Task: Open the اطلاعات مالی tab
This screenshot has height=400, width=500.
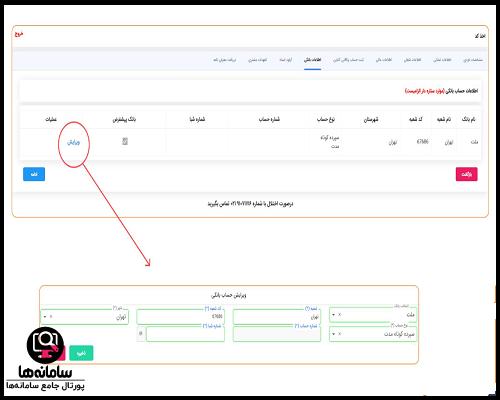Action: [384, 60]
